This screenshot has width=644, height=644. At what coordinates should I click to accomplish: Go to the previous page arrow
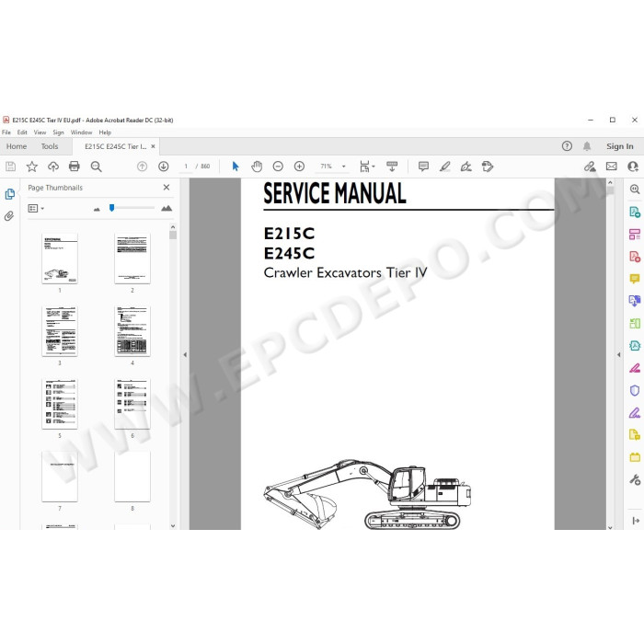[142, 167]
